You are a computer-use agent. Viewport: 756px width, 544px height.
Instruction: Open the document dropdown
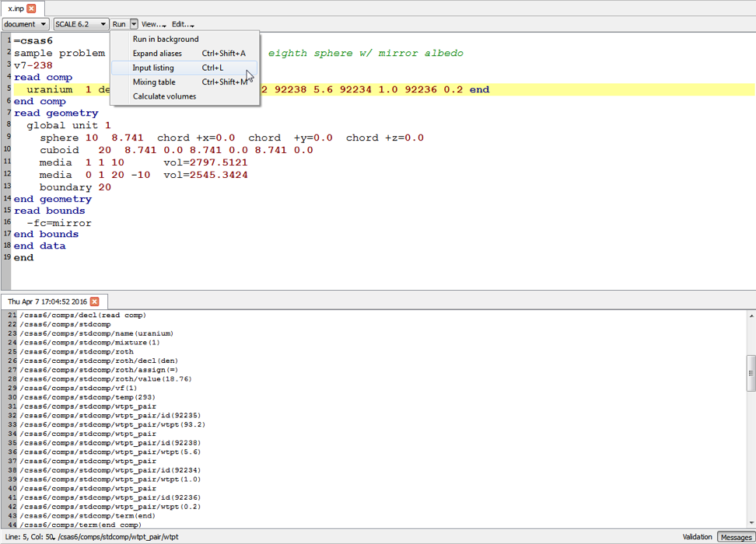coord(26,24)
